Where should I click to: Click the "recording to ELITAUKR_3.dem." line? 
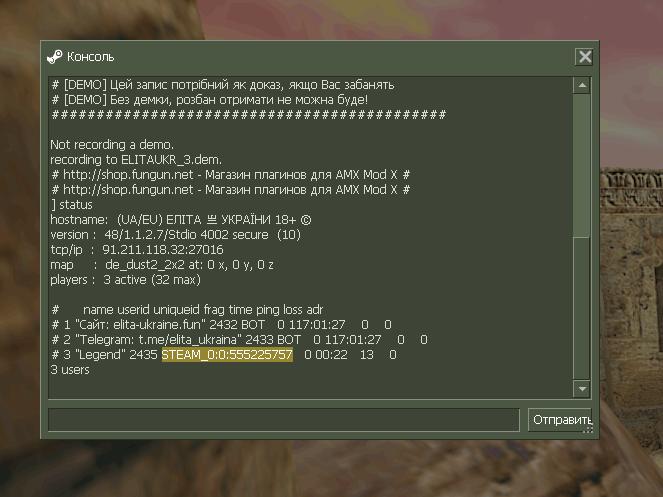(x=136, y=160)
